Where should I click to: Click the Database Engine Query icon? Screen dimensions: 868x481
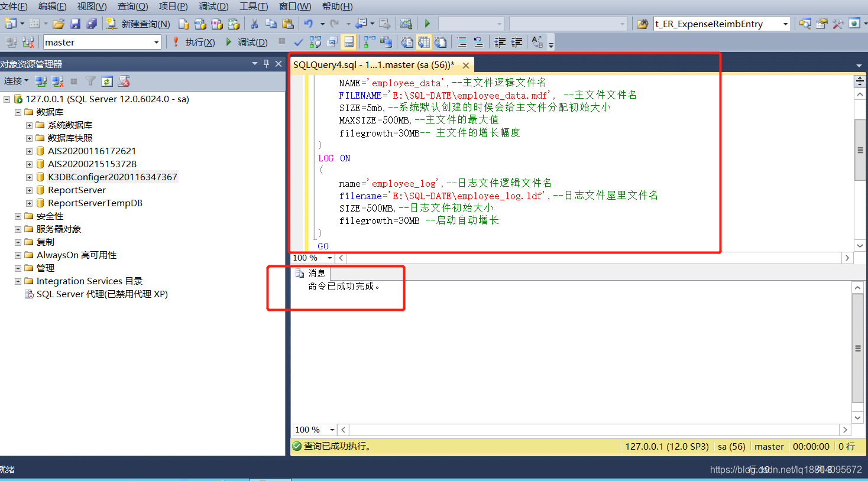[184, 24]
